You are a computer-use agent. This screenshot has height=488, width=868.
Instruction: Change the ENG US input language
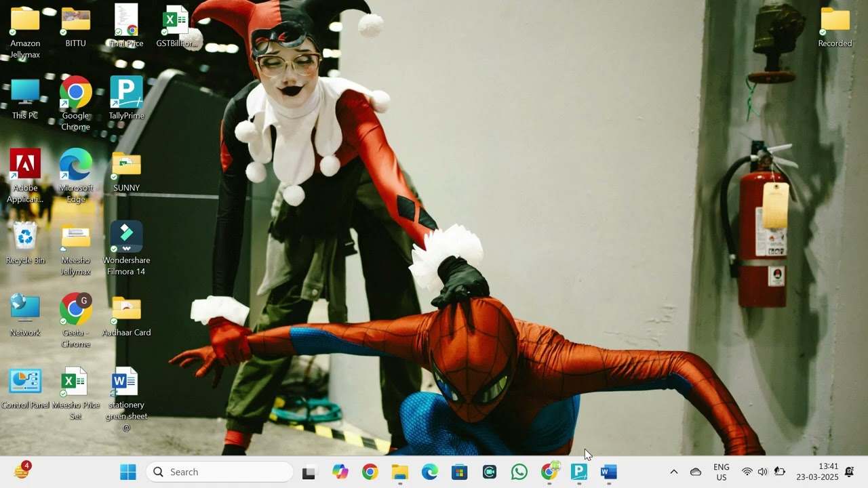(x=722, y=472)
